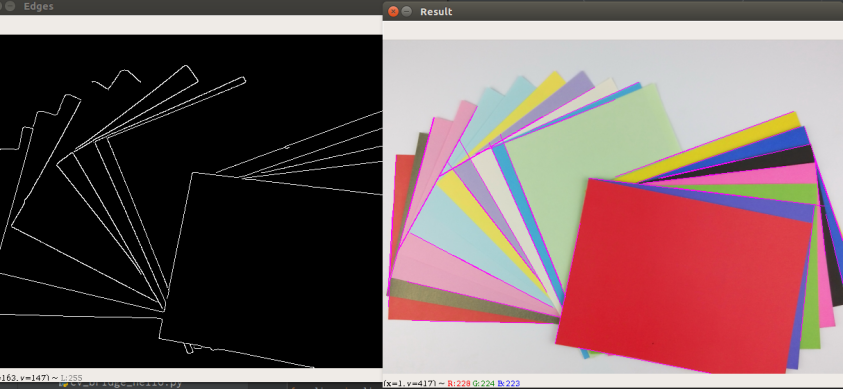Close the Result window
Viewport: 843px width, 389px height.
(x=393, y=11)
